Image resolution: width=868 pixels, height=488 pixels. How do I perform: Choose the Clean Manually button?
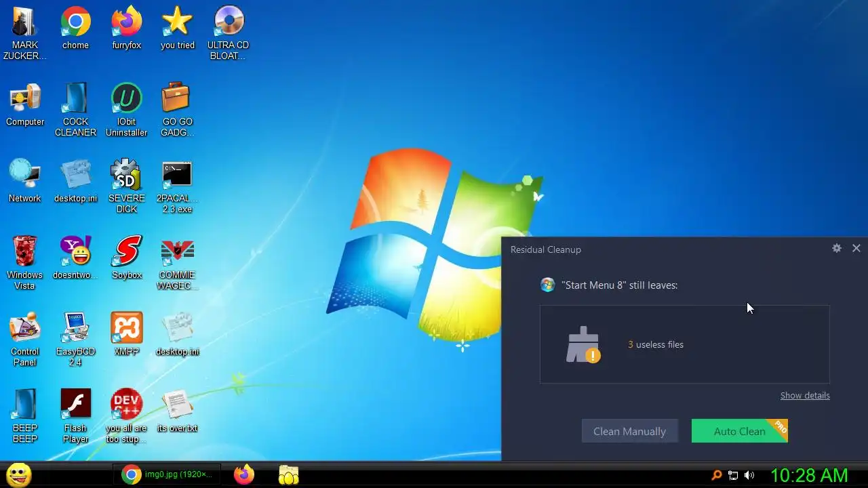(630, 431)
